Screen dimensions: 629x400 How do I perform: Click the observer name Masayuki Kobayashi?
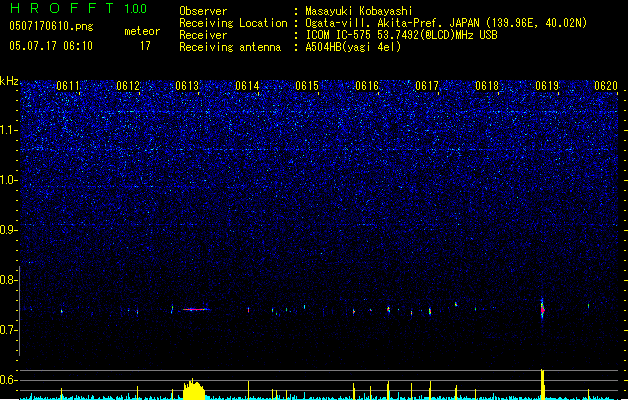[359, 11]
